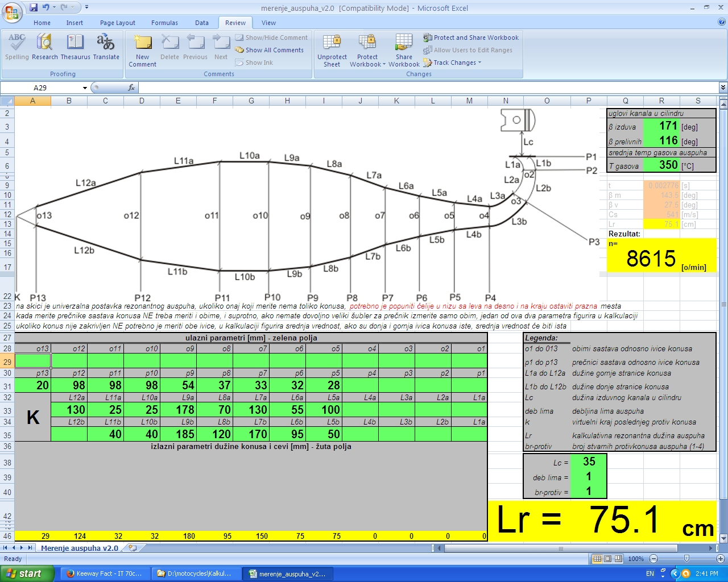Viewport: 728px width, 582px height.
Task: Select column R header
Action: pyautogui.click(x=661, y=101)
